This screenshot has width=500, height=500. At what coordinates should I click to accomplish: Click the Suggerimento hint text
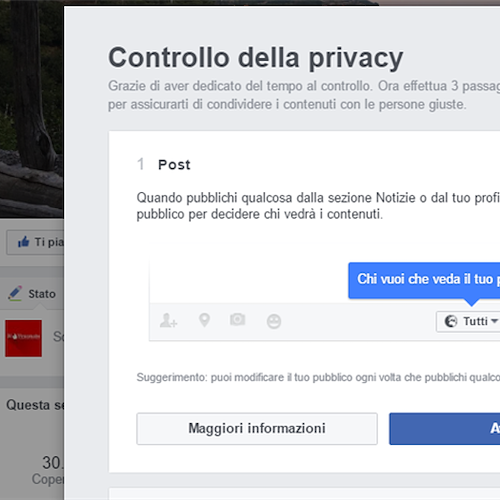point(318,377)
